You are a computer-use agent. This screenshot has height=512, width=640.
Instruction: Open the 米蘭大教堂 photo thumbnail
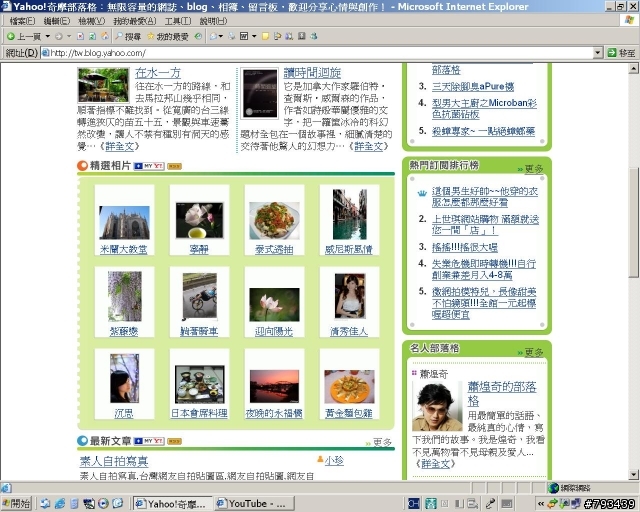click(x=124, y=223)
